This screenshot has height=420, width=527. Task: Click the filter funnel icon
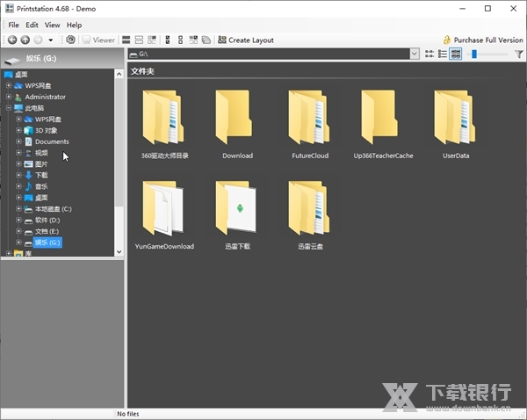tap(519, 54)
